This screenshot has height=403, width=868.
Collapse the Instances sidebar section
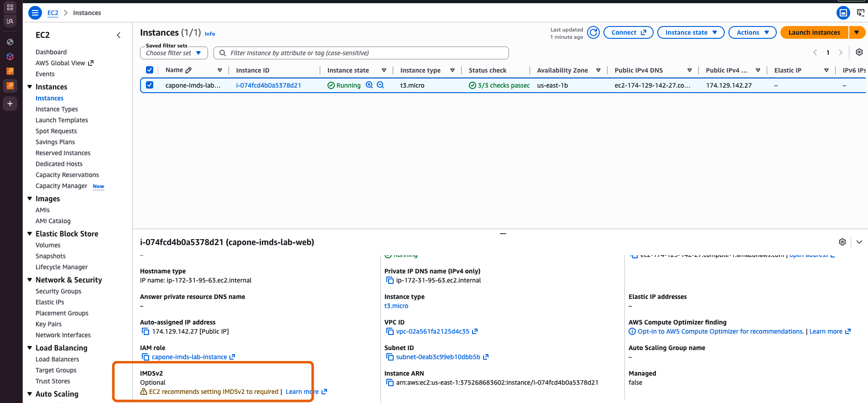pyautogui.click(x=30, y=87)
